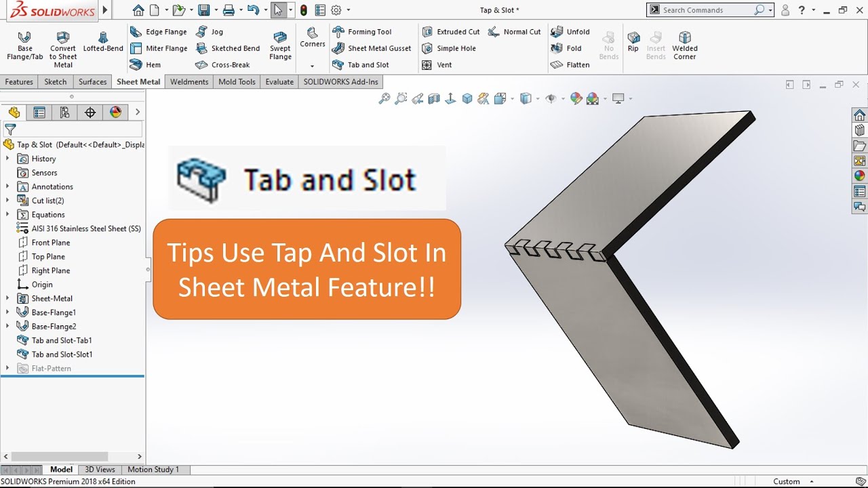Image resolution: width=868 pixels, height=488 pixels.
Task: Open the Options gear dropdown arrow
Action: (x=349, y=10)
